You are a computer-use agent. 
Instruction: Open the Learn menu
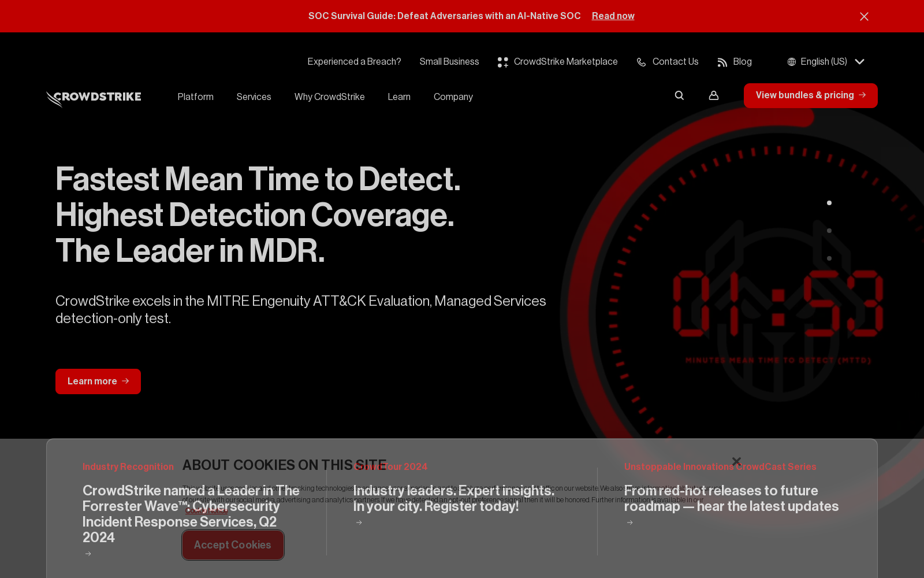[399, 97]
